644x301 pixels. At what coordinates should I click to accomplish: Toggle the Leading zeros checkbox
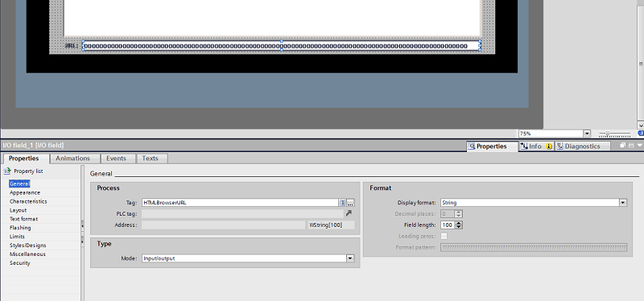pos(444,236)
